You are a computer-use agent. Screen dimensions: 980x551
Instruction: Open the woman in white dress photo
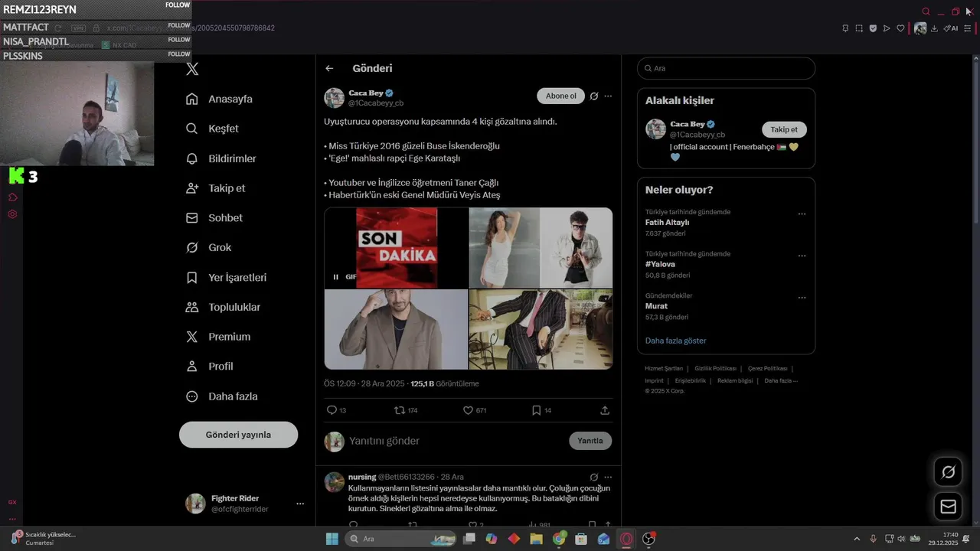pyautogui.click(x=504, y=248)
